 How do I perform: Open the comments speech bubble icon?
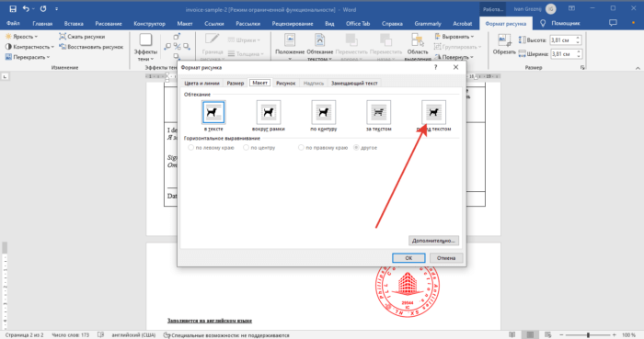(613, 23)
